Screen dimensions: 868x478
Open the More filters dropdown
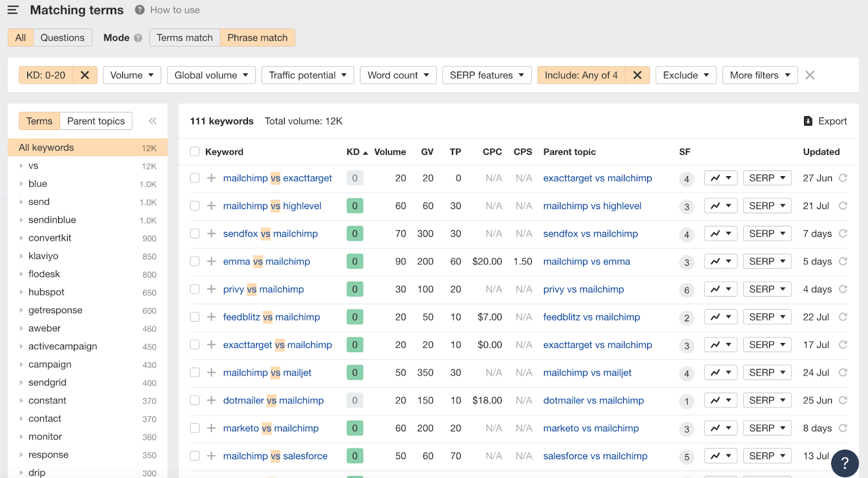pyautogui.click(x=759, y=75)
